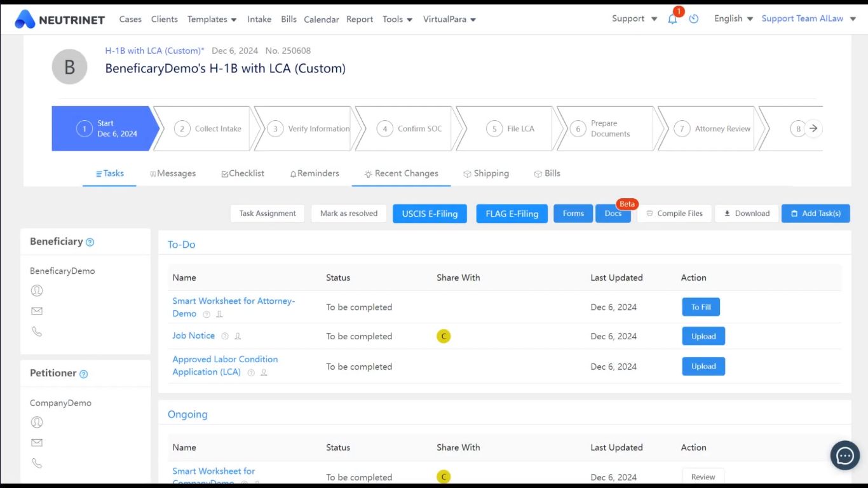868x488 pixels.
Task: Click the workflow stages next arrow
Action: click(813, 128)
